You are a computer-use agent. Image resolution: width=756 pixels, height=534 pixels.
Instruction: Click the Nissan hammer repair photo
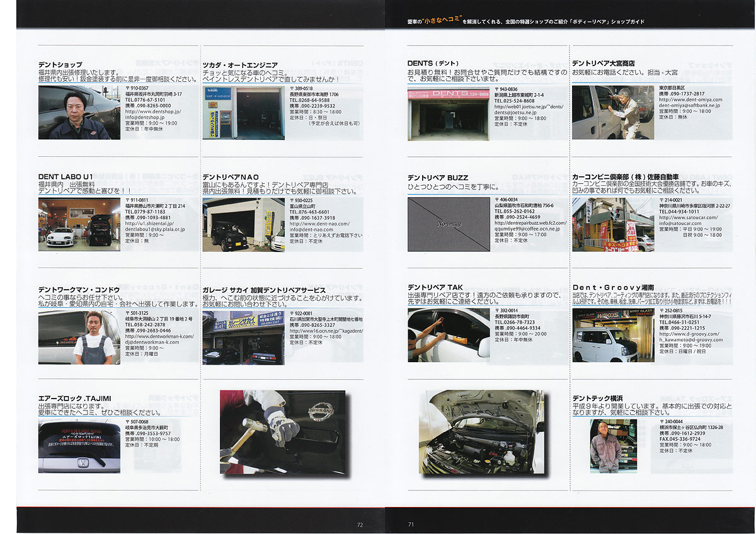[282, 431]
